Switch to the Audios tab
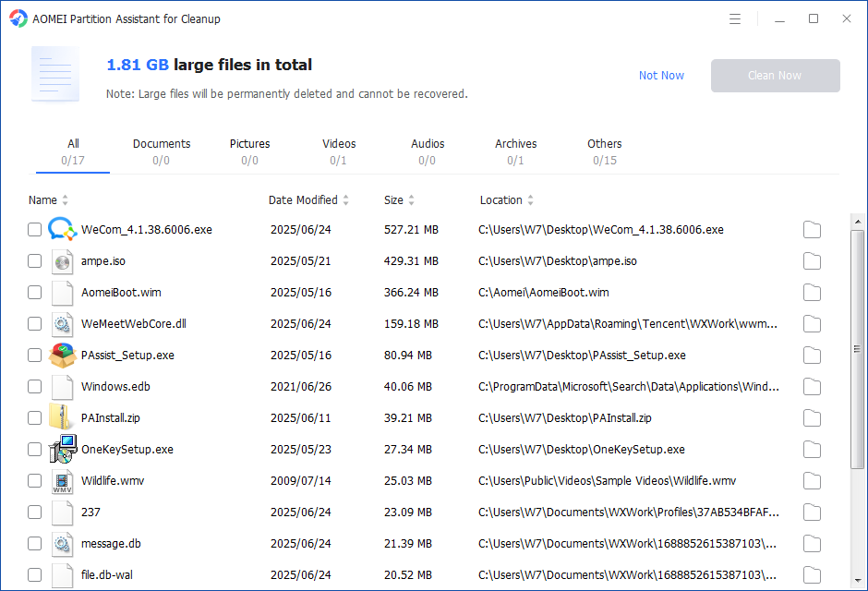The image size is (868, 591). 428,152
